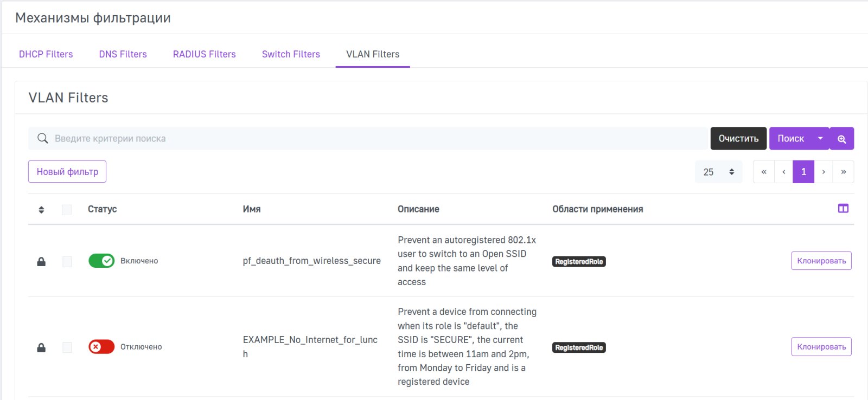Viewport: 868px width, 400px height.
Task: Click the advanced search magnifier icon button
Action: [841, 139]
